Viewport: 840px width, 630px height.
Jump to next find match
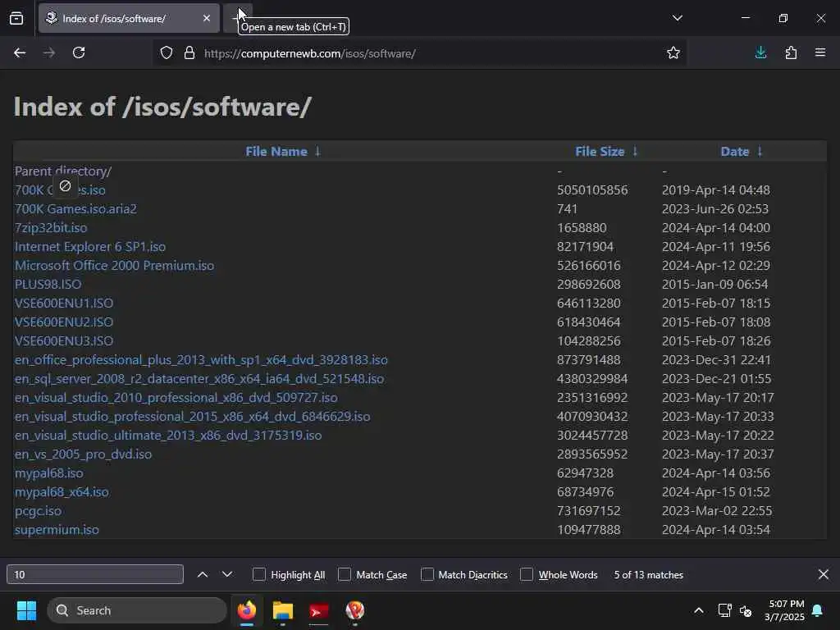tap(227, 574)
